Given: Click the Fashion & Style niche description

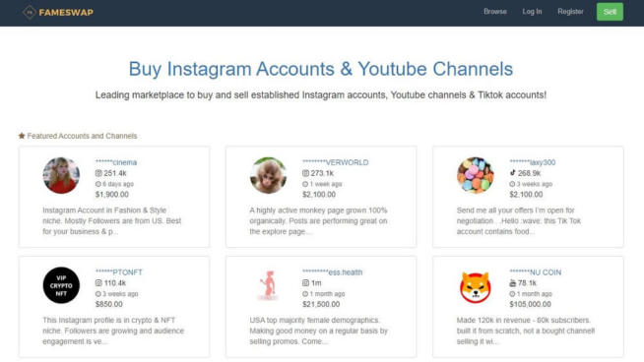Looking at the screenshot, I should click(111, 220).
